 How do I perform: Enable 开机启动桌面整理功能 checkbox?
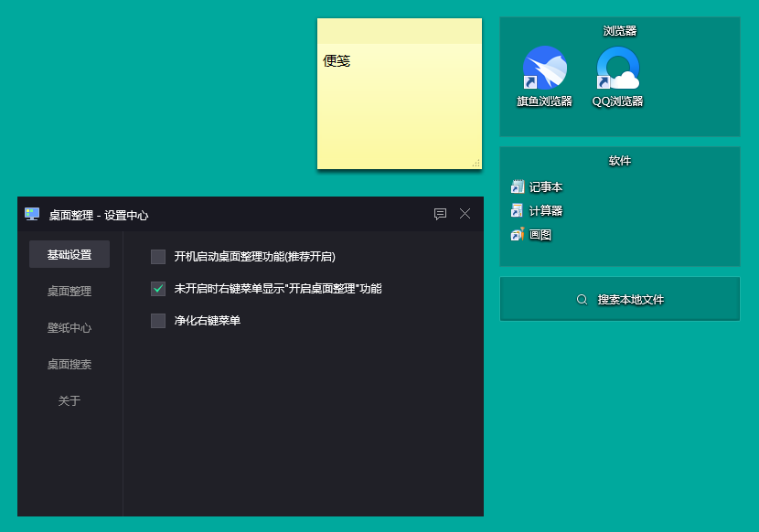click(x=158, y=257)
